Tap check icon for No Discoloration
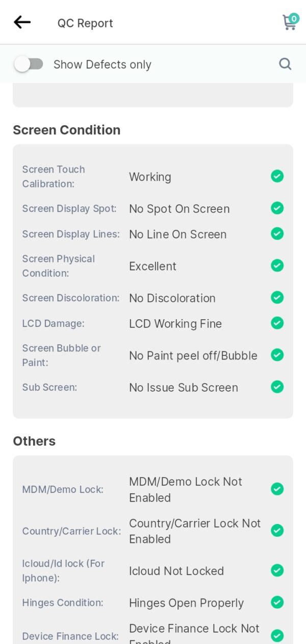This screenshot has height=644, width=306. click(x=277, y=298)
